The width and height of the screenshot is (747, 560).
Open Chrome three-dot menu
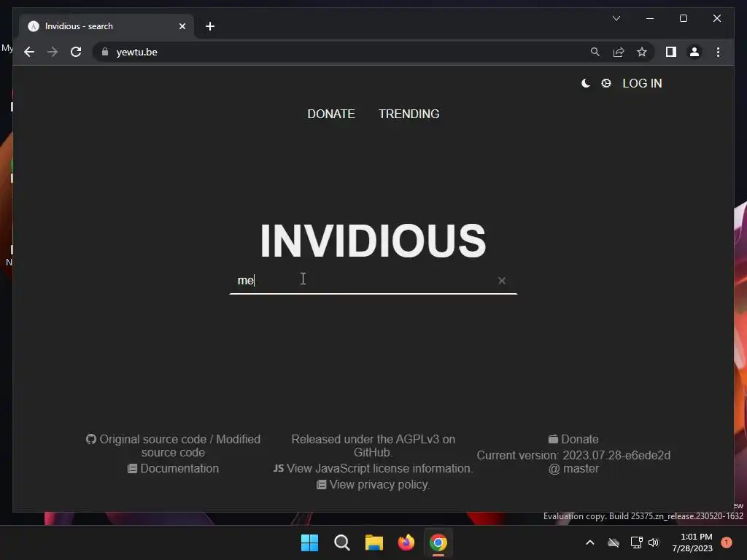718,52
